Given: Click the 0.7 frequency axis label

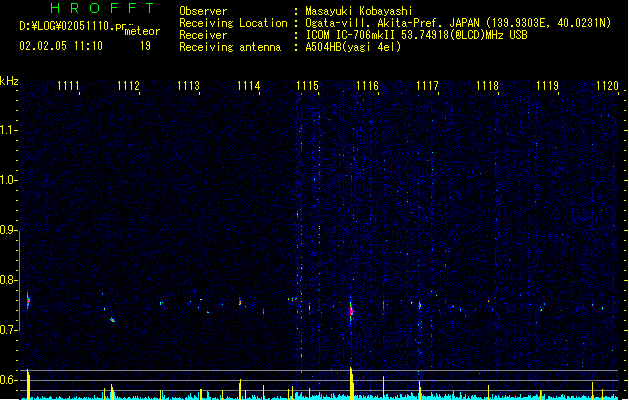Looking at the screenshot, I should [8, 330].
